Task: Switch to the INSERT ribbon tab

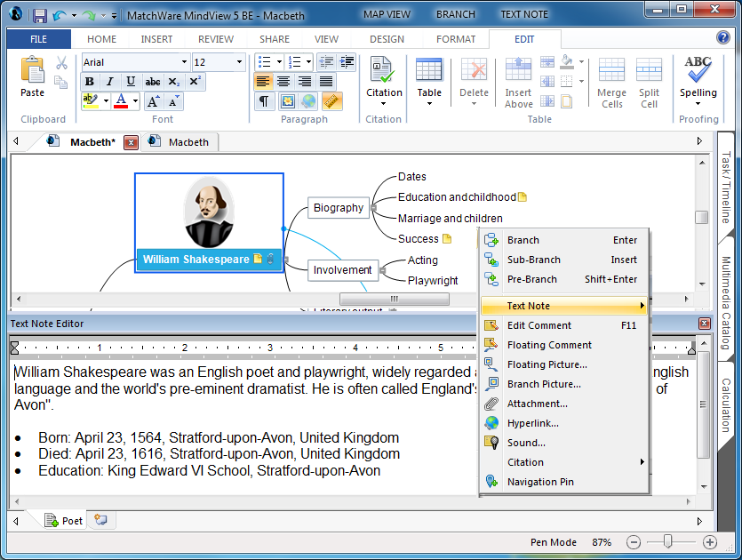Action: pyautogui.click(x=156, y=39)
